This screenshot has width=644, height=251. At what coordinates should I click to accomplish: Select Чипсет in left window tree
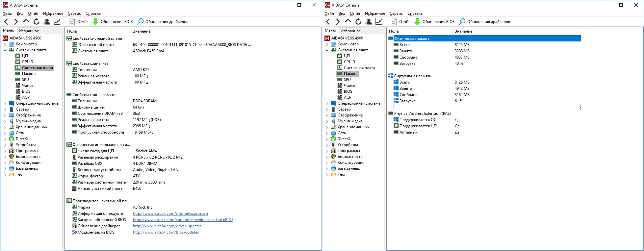[28, 86]
